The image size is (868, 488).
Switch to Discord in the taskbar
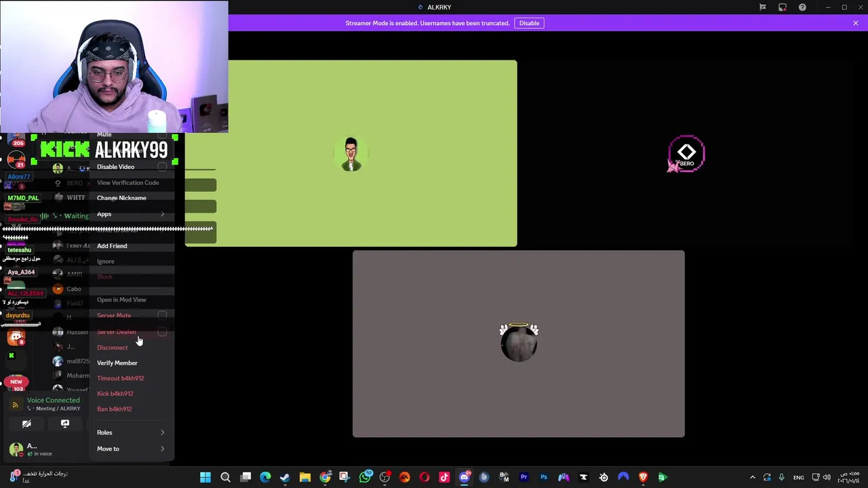465,477
